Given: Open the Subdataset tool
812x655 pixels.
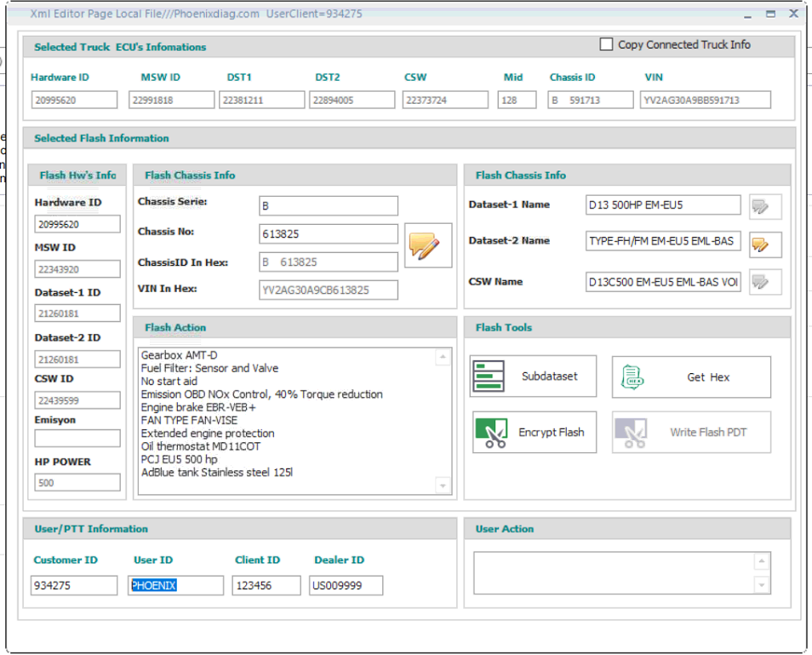Looking at the screenshot, I should 533,376.
